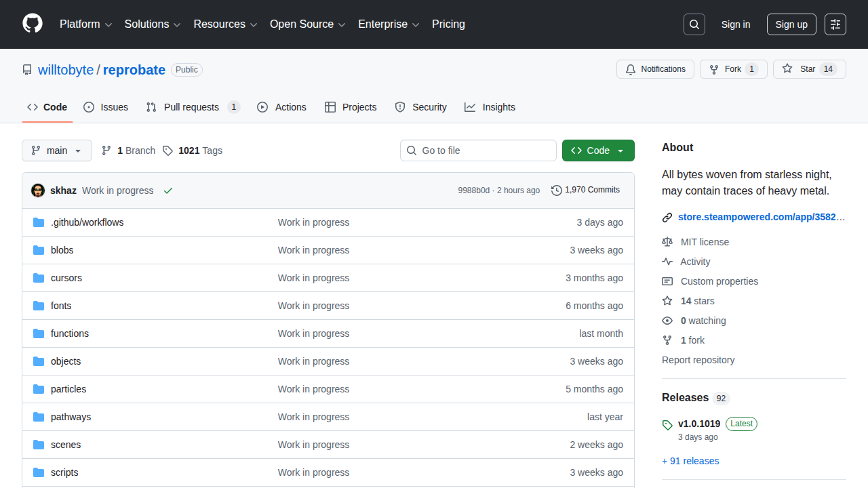Open the Insights tab
The image size is (868, 488).
[x=490, y=107]
